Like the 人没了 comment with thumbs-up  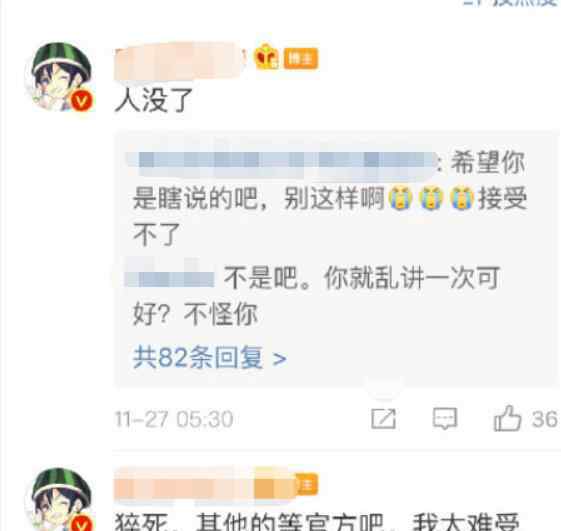click(x=507, y=418)
